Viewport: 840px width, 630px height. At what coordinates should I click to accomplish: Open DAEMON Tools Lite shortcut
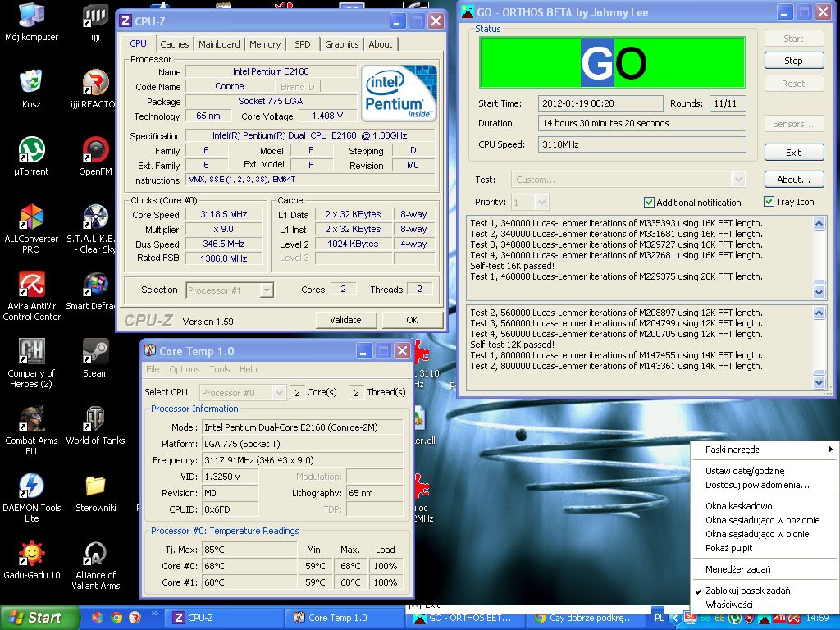(x=32, y=486)
